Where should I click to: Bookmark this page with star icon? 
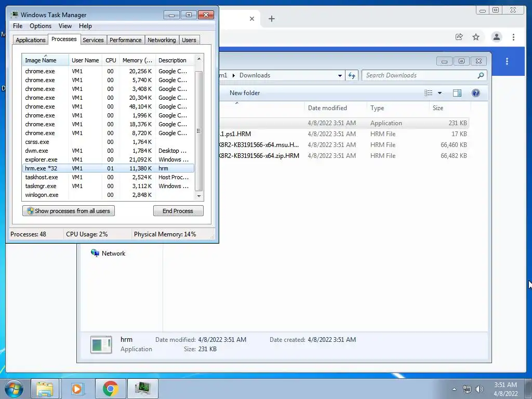476,37
